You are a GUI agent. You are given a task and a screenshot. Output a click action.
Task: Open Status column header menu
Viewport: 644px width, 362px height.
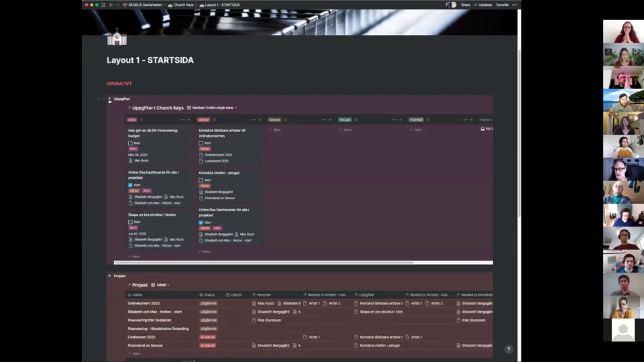pyautogui.click(x=207, y=295)
